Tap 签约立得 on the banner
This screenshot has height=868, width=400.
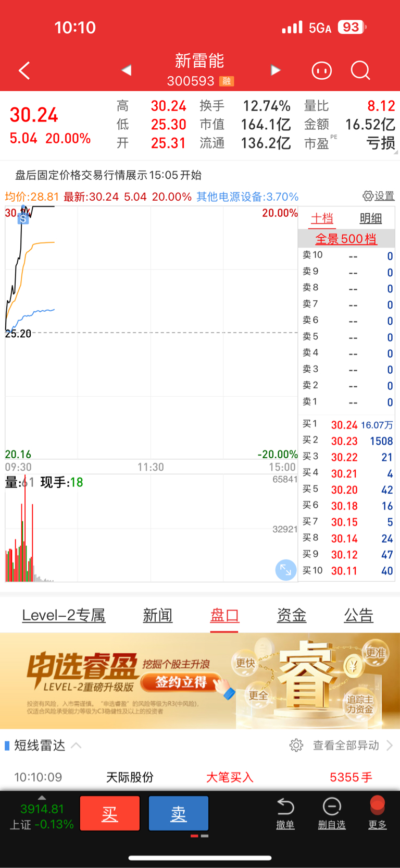click(180, 682)
